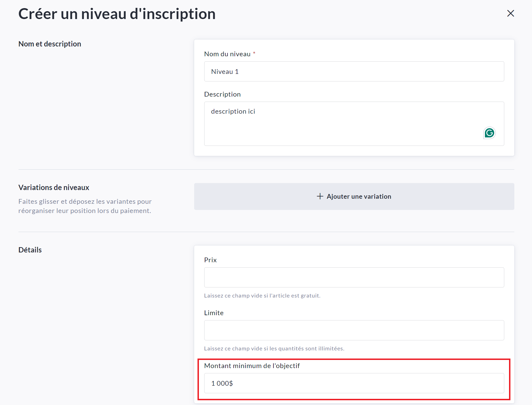This screenshot has height=405, width=532.
Task: Close the Créer un niveau d'inscription dialog
Action: 510,13
